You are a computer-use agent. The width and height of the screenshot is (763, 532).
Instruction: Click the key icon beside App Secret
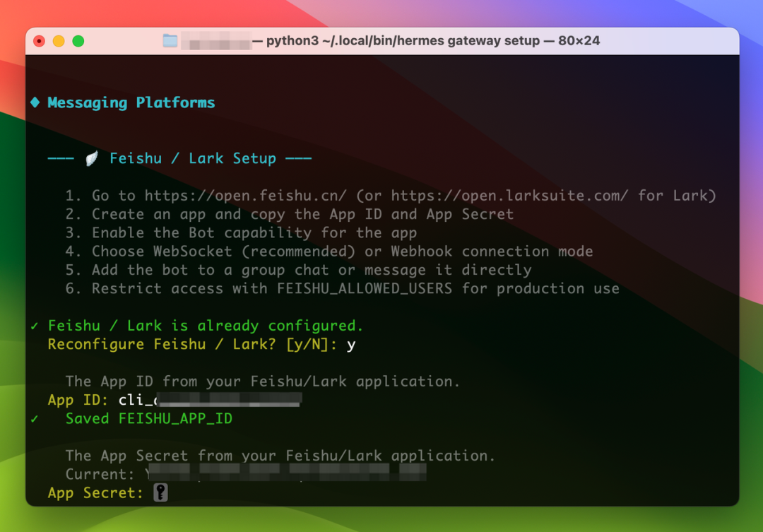pos(160,492)
